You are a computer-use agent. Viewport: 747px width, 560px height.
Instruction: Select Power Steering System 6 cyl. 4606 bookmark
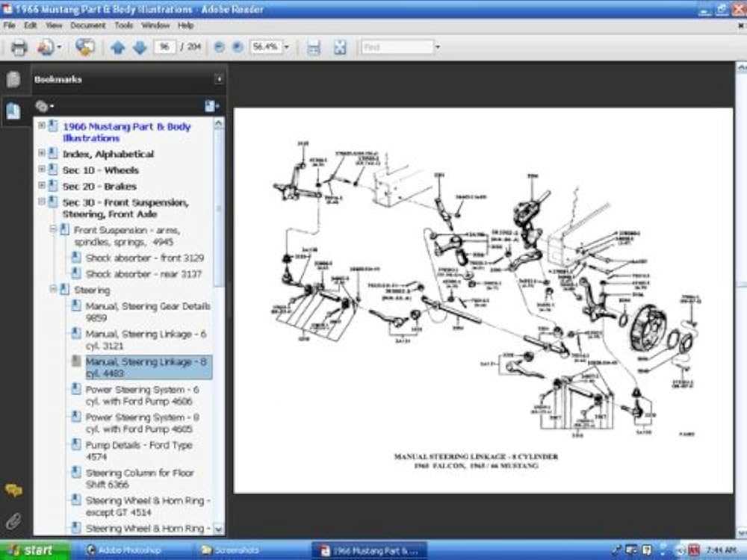[143, 395]
